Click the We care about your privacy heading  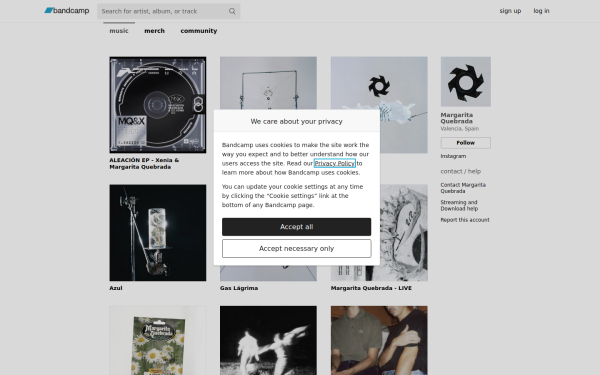297,121
